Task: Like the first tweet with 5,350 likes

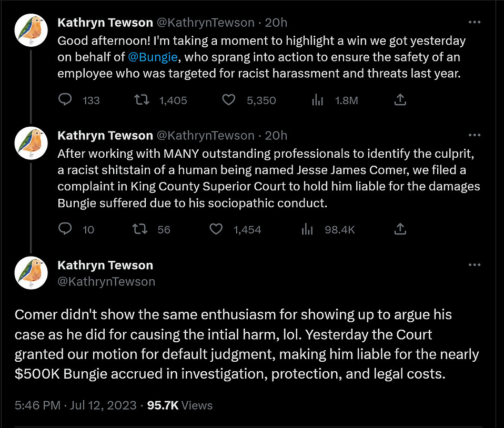Action: (228, 100)
